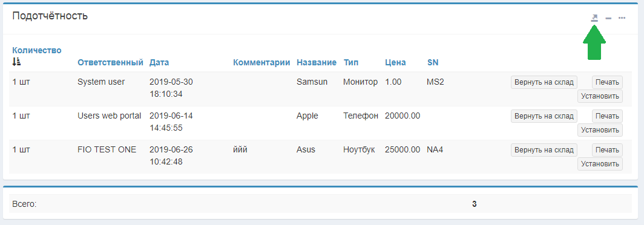The width and height of the screenshot is (644, 225).
Task: Click Печать in the Asus row
Action: (607, 150)
